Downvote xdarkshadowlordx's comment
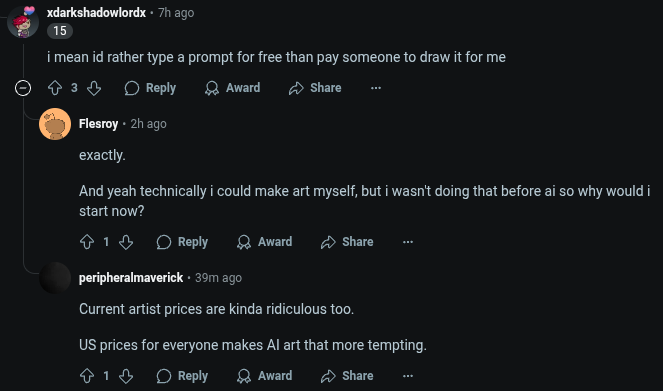Image resolution: width=663 pixels, height=391 pixels. coord(94,88)
